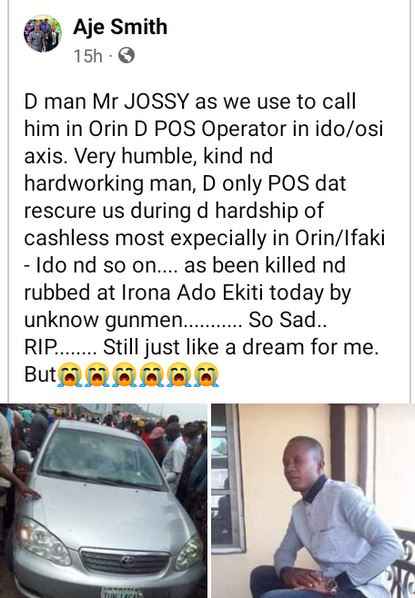View the silver Toyota car photo
415x598 pixels.
pyautogui.click(x=103, y=501)
